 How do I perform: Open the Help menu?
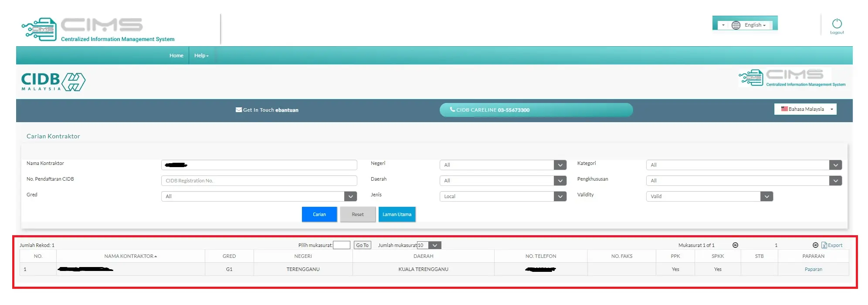[x=201, y=55]
